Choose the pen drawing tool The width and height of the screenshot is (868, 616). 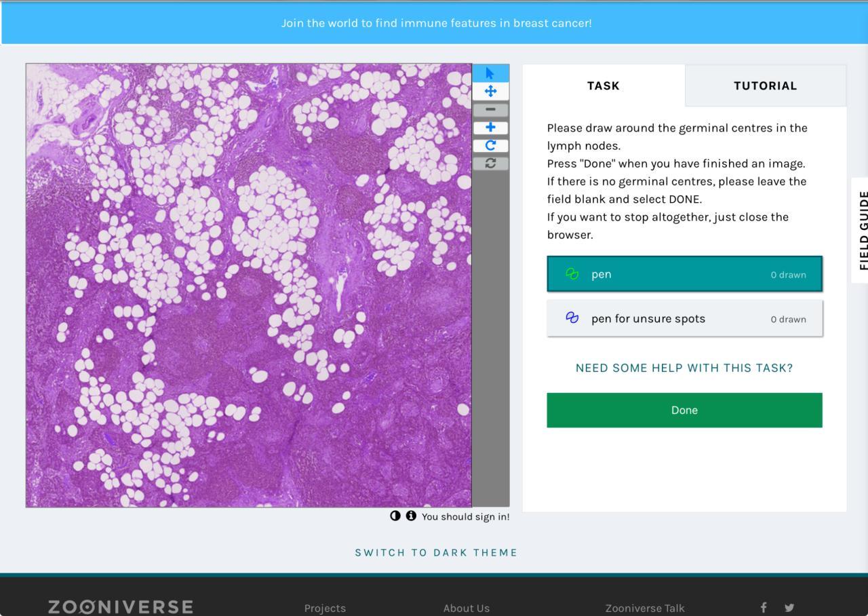coord(684,274)
